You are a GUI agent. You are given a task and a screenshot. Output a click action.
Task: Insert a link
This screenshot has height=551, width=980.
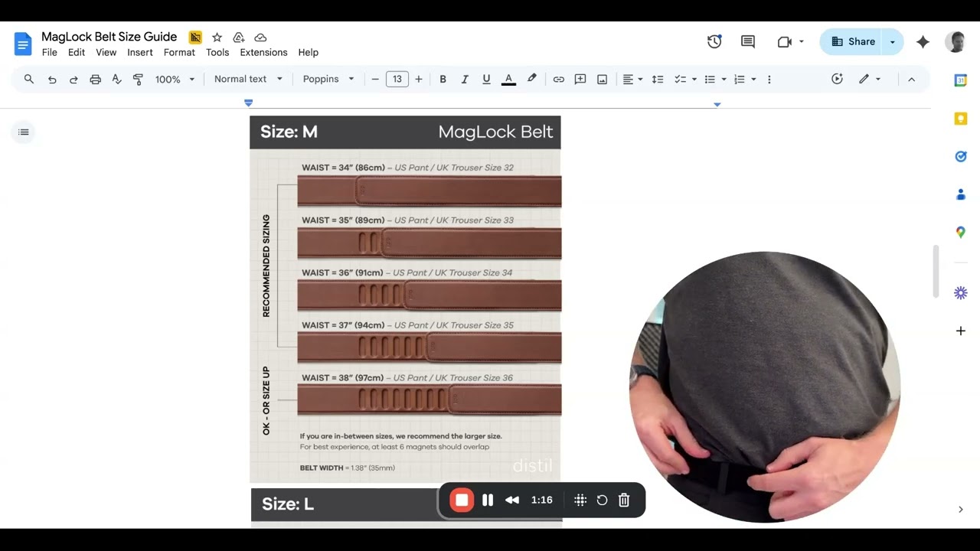click(x=559, y=80)
